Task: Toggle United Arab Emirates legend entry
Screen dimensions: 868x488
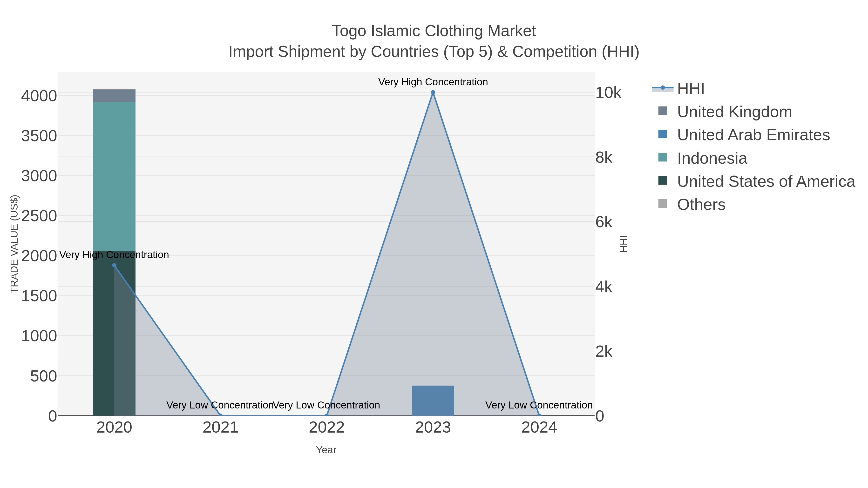Action: [x=744, y=135]
